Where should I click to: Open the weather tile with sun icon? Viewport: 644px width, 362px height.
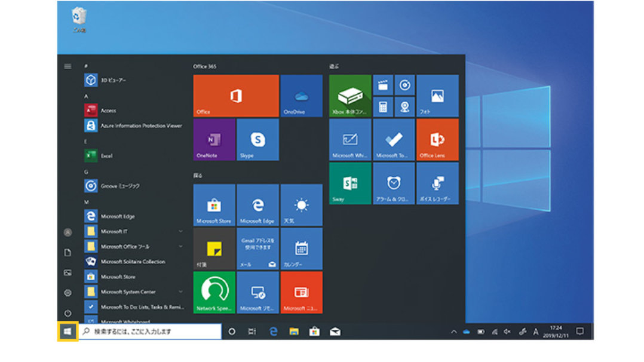(301, 205)
